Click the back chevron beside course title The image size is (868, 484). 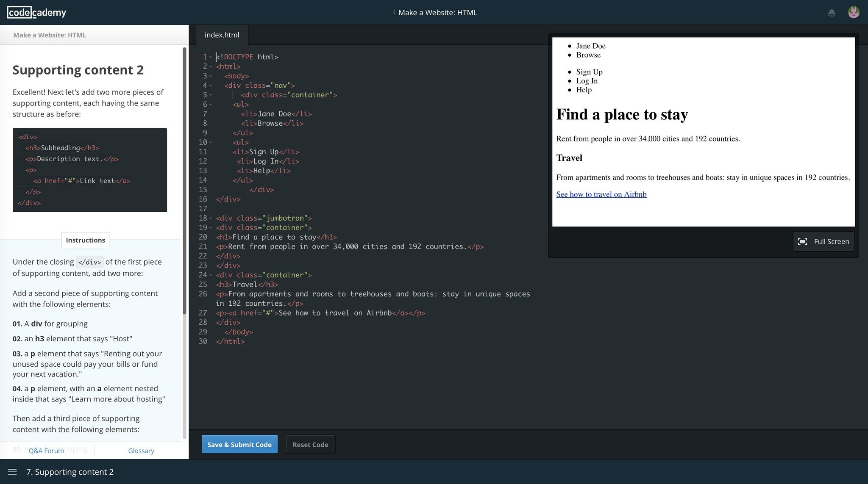point(394,12)
